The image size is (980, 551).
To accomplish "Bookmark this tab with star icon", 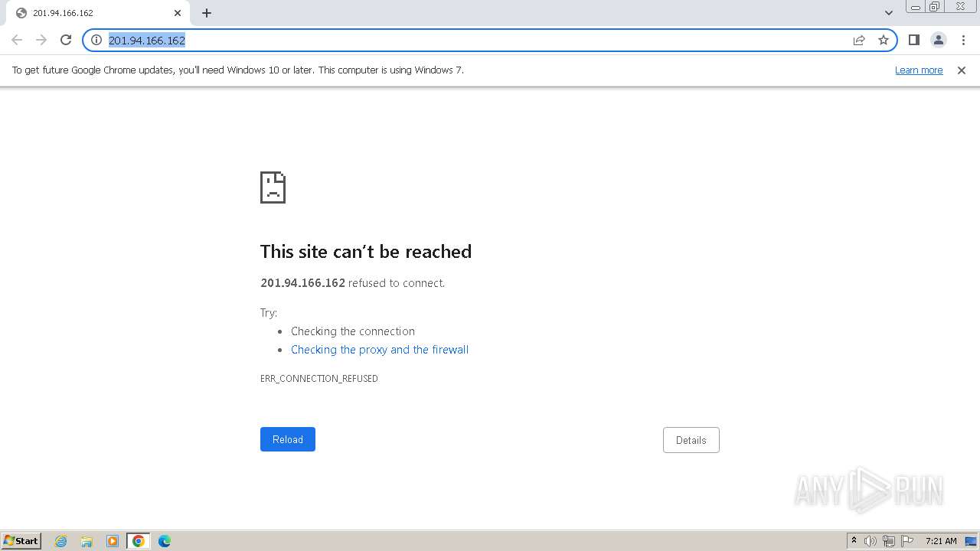I will tap(884, 40).
